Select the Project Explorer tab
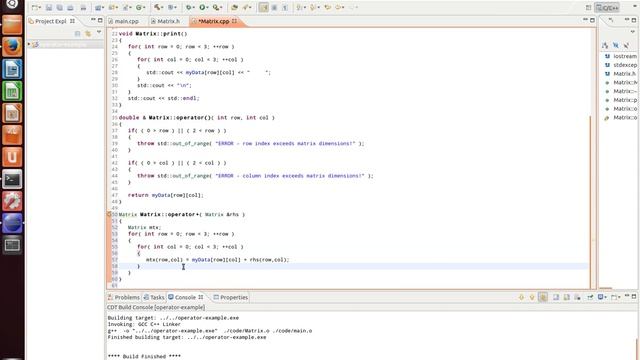Screen dimensions: 640x360 pos(51,21)
